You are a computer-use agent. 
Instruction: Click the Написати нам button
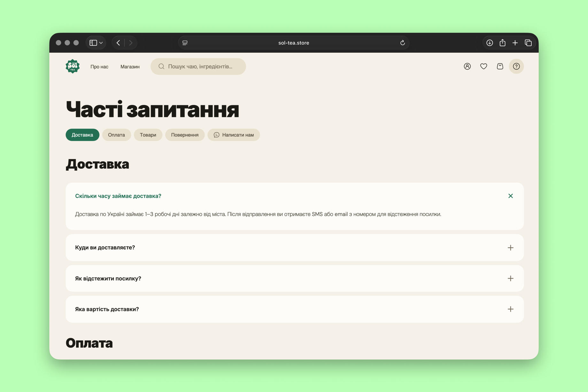[234, 135]
